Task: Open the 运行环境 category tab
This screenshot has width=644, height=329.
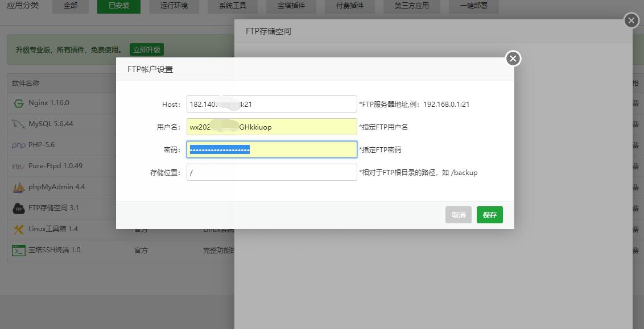Action: click(174, 6)
